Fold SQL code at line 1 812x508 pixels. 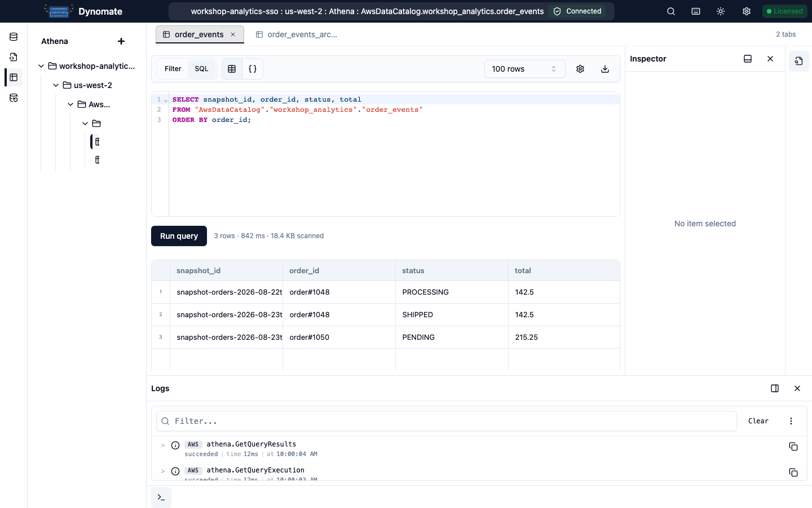click(x=166, y=100)
